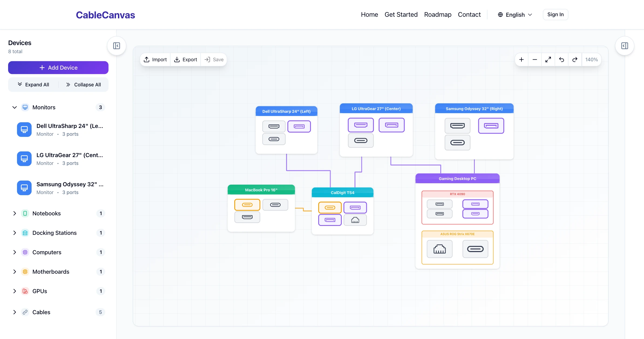Expand the Docking Stations category
This screenshot has width=644, height=339.
pyautogui.click(x=15, y=233)
